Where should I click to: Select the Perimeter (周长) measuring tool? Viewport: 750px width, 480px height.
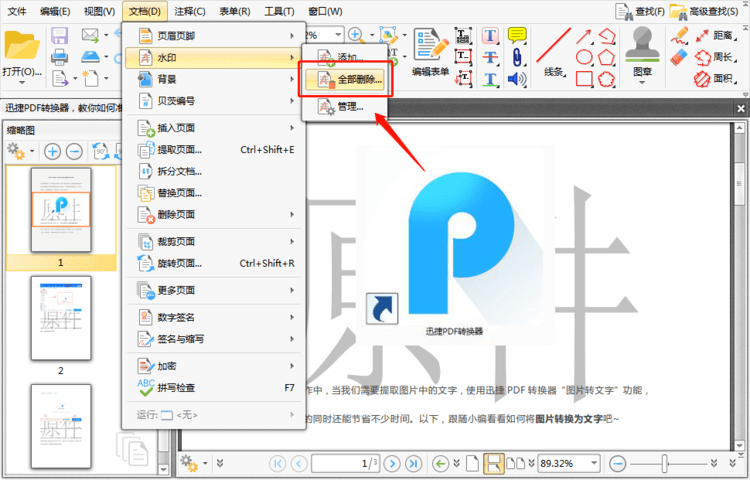click(x=714, y=57)
